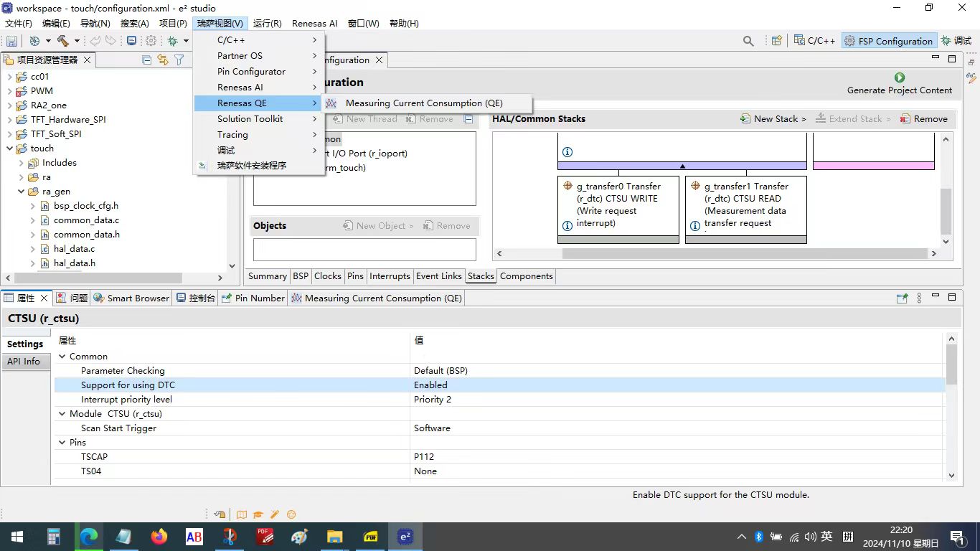The height and width of the screenshot is (551, 980).
Task: Open the Solution Toolkit submenu
Action: (258, 119)
